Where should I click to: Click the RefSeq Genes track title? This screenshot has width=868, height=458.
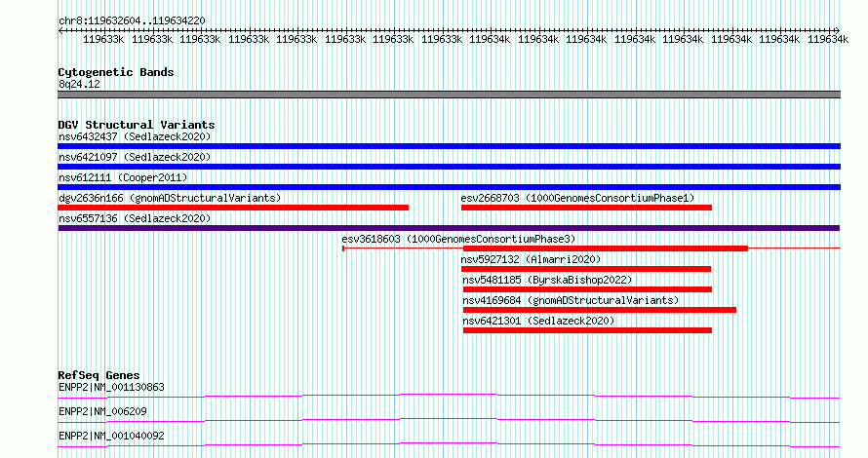click(99, 375)
